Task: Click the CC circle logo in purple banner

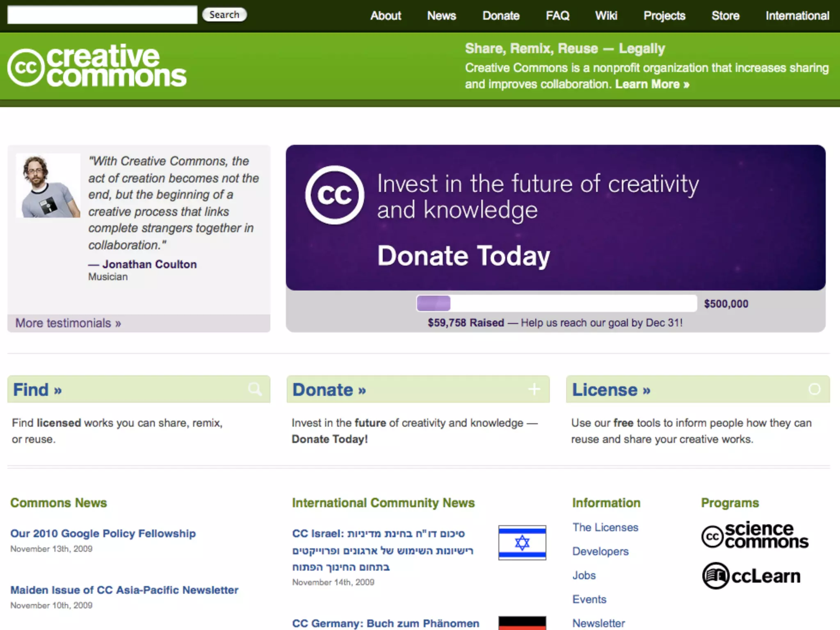Action: 334,195
